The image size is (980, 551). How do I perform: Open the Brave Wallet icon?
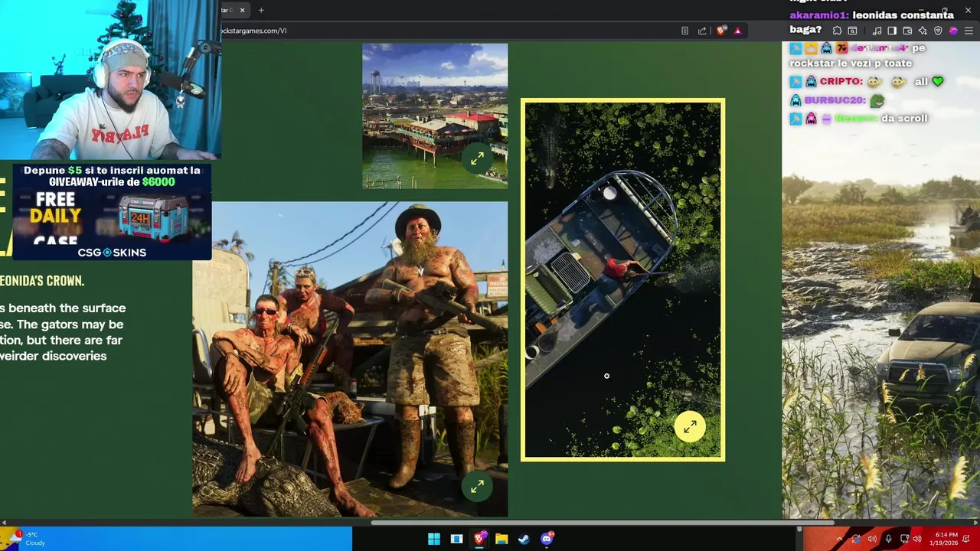(x=907, y=31)
